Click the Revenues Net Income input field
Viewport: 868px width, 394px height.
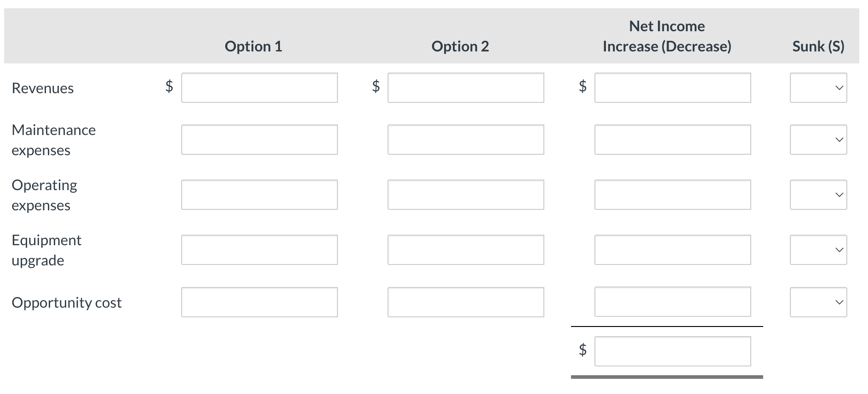(x=672, y=88)
